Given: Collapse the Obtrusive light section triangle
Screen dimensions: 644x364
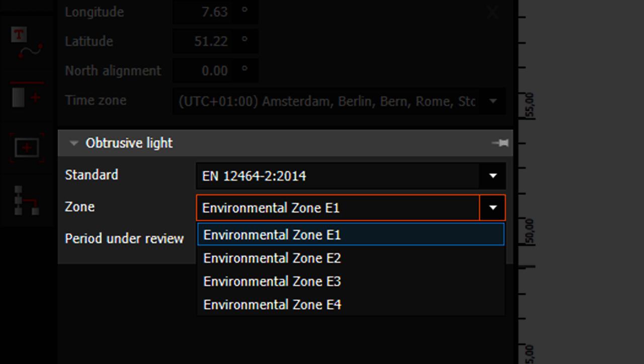Looking at the screenshot, I should (74, 144).
